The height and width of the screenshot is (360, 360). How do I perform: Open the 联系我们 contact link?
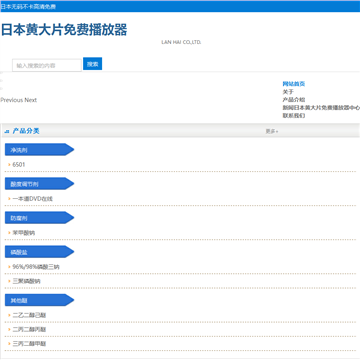pos(294,116)
